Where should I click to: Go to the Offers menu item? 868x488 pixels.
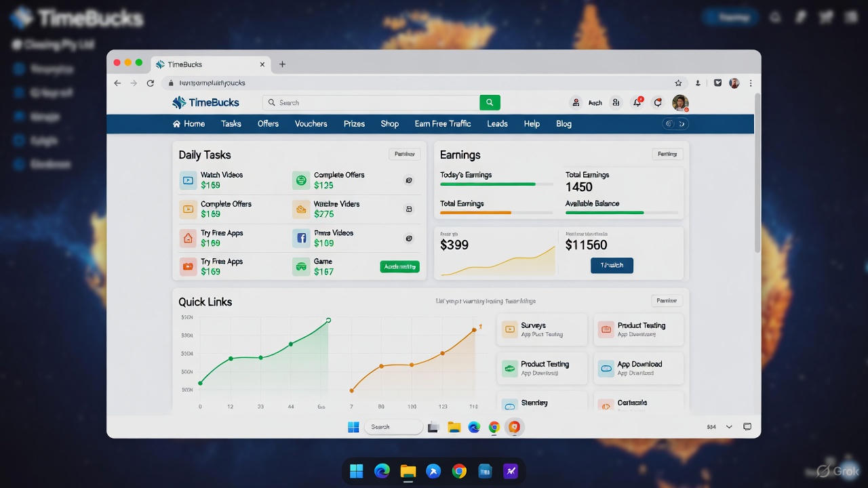268,124
